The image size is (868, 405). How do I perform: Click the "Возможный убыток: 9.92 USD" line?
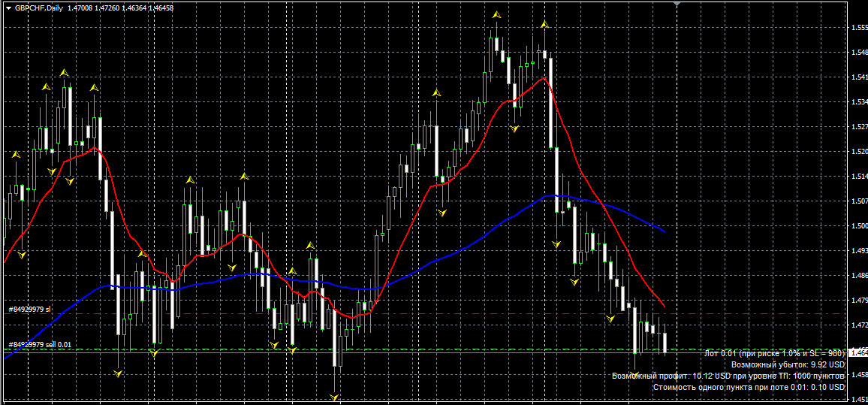(788, 364)
